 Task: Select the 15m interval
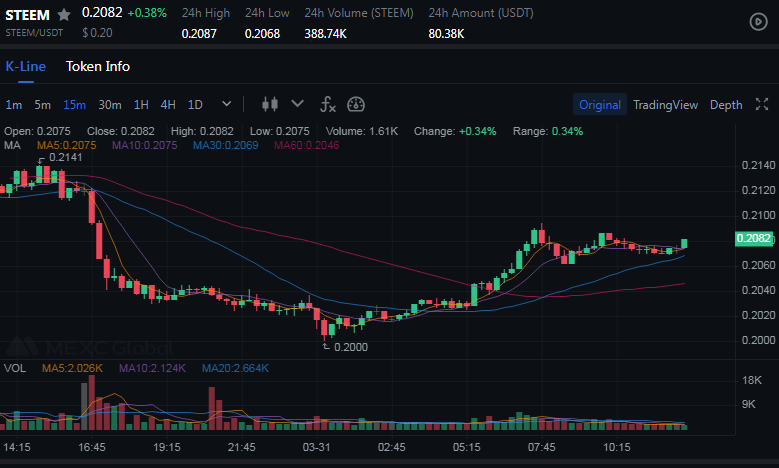click(74, 105)
